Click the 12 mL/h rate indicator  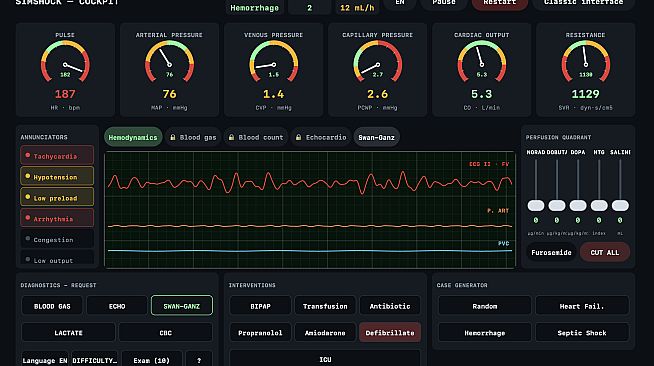point(357,7)
